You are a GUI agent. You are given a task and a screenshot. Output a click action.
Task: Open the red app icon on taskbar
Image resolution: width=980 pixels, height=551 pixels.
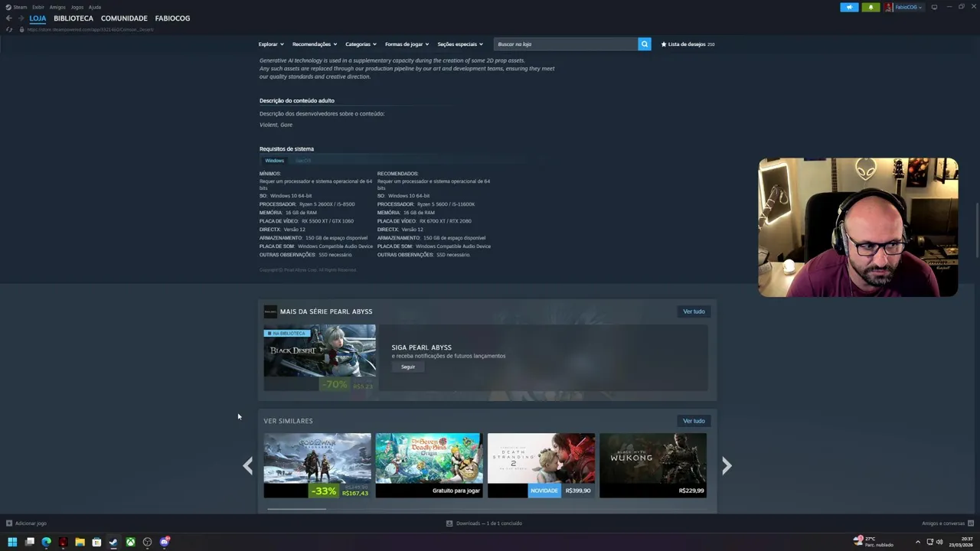tap(63, 542)
